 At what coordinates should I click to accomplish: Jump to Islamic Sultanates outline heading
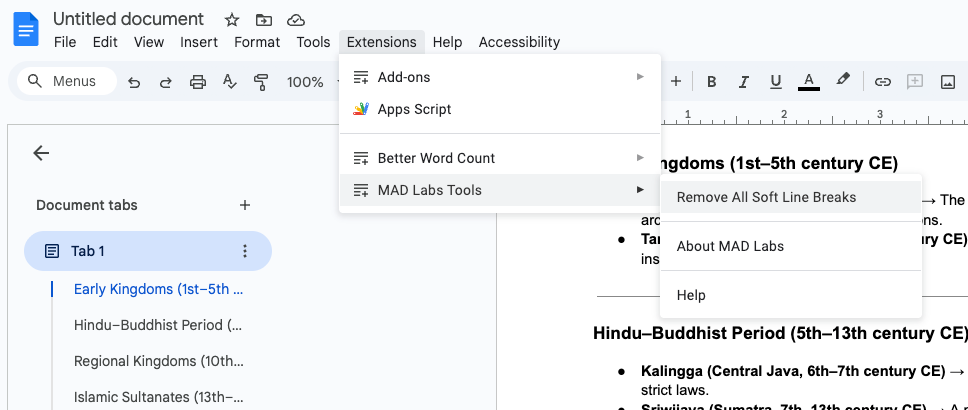tap(159, 396)
